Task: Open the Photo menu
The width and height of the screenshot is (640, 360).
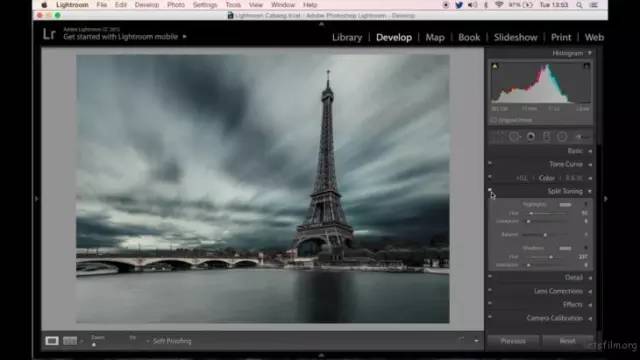Action: coord(176,5)
